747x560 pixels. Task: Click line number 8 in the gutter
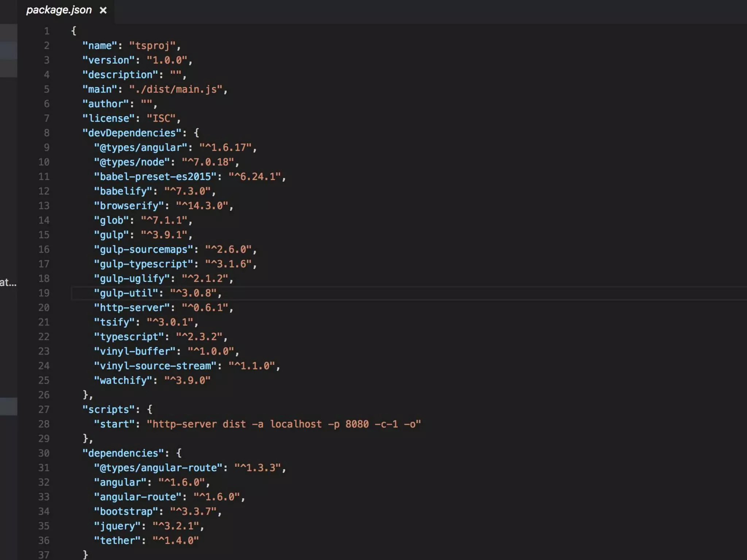[x=47, y=133]
